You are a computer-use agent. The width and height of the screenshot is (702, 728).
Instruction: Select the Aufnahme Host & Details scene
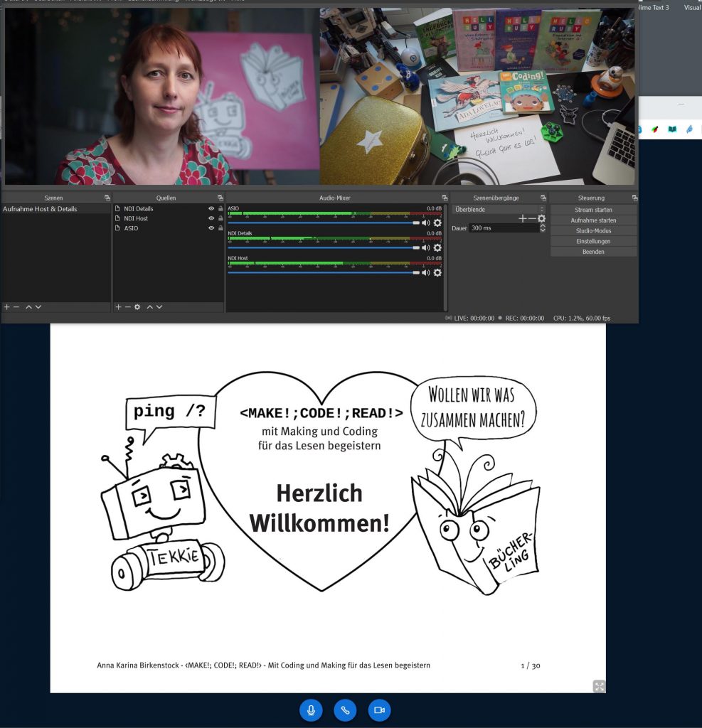55,209
